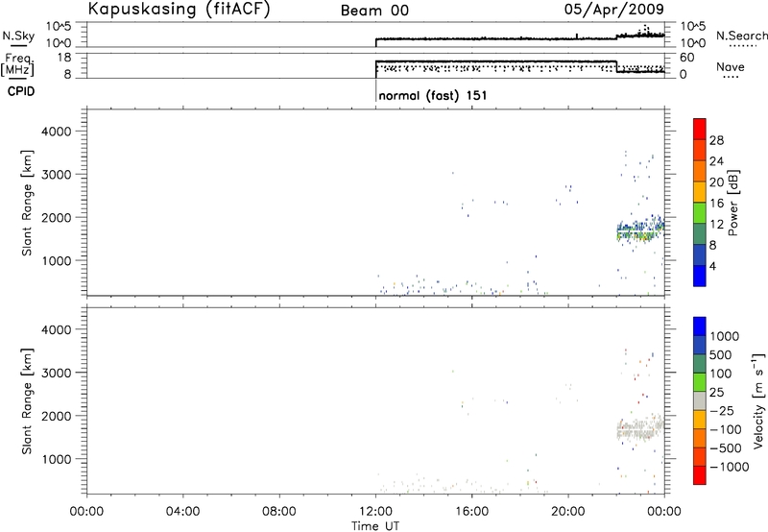Select the Beam 00 label
768x532 pixels.
(374, 11)
